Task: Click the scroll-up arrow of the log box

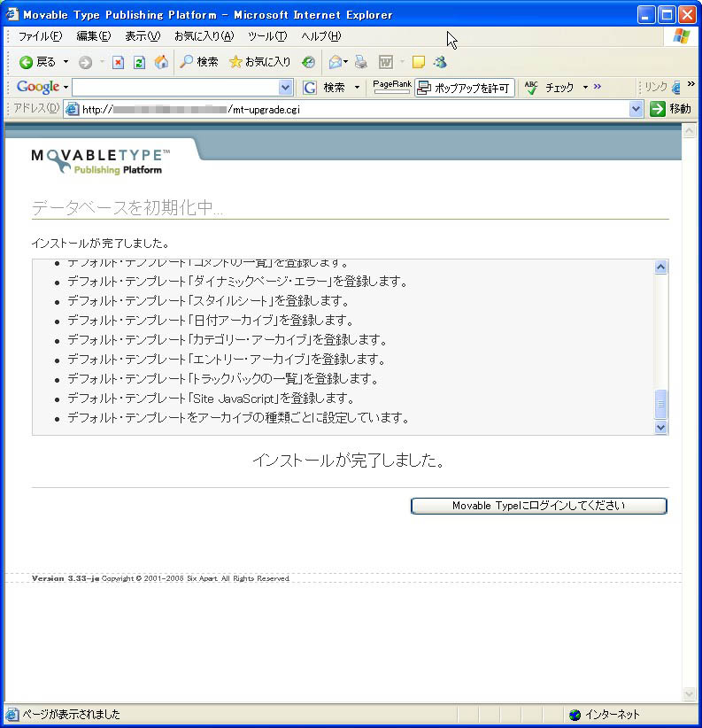Action: coord(660,267)
